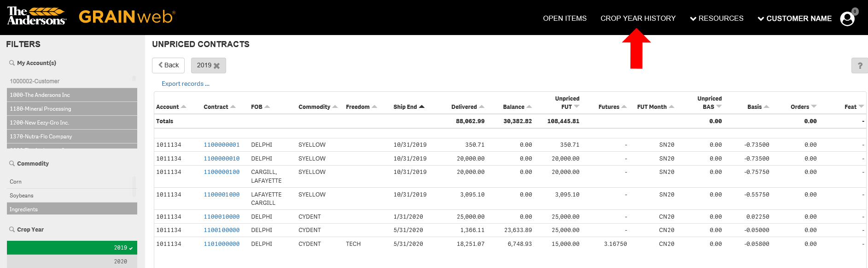The image size is (868, 268).
Task: Open CROP YEAR HISTORY page
Action: pos(638,18)
